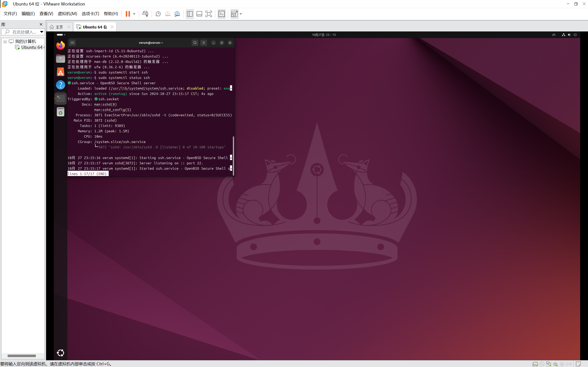Screen dimensions: 588x367
Task: Close the 主页 tab
Action: (68, 27)
